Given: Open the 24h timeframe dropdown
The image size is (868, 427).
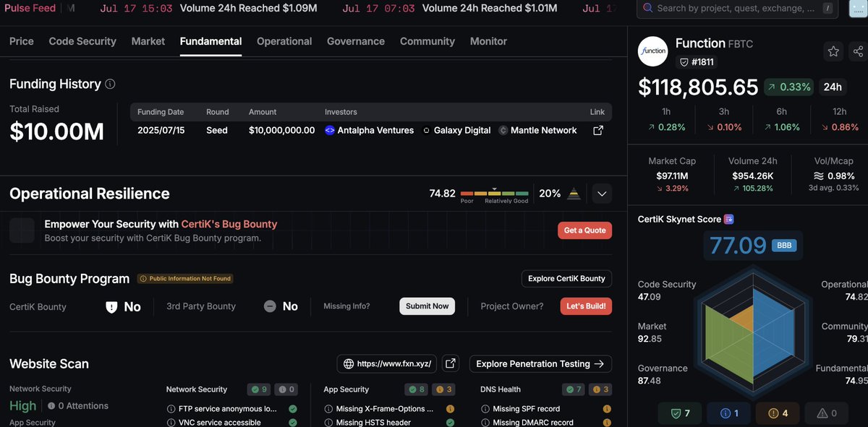Looking at the screenshot, I should 833,87.
